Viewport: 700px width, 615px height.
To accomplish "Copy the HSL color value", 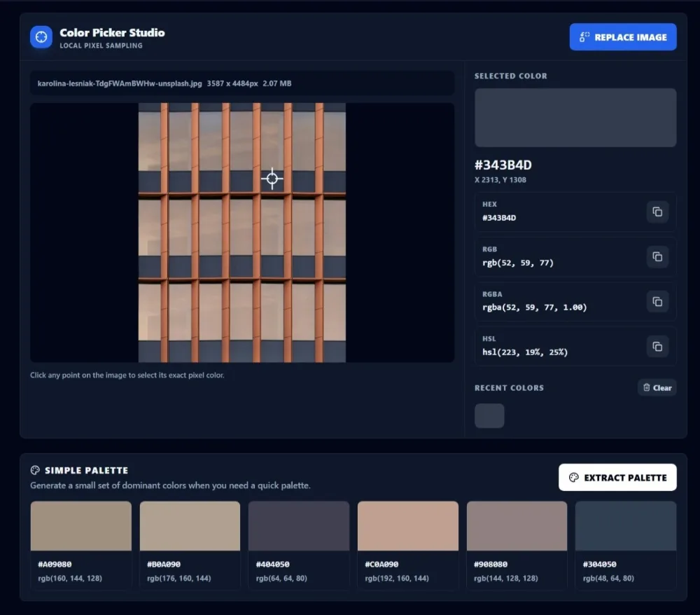I will (657, 347).
